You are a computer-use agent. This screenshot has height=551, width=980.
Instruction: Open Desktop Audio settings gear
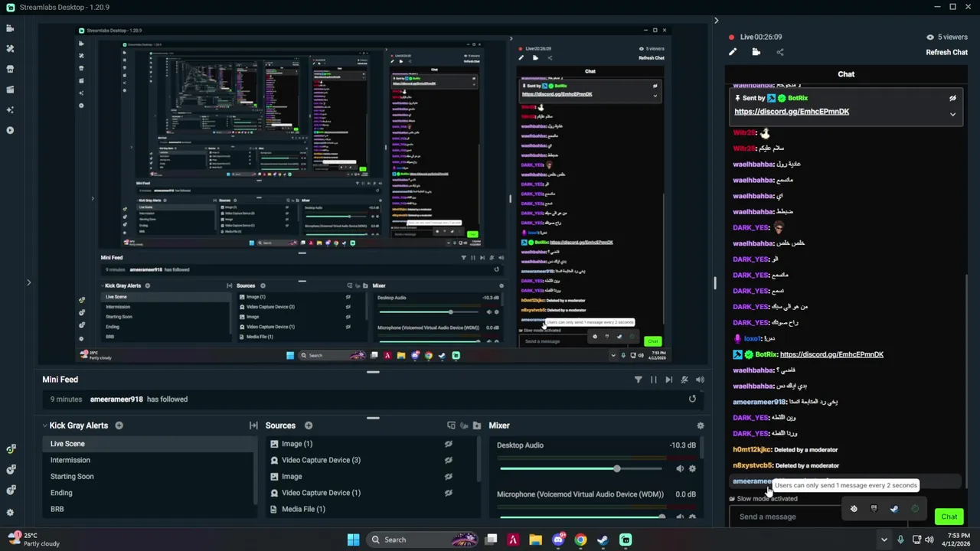coord(692,468)
